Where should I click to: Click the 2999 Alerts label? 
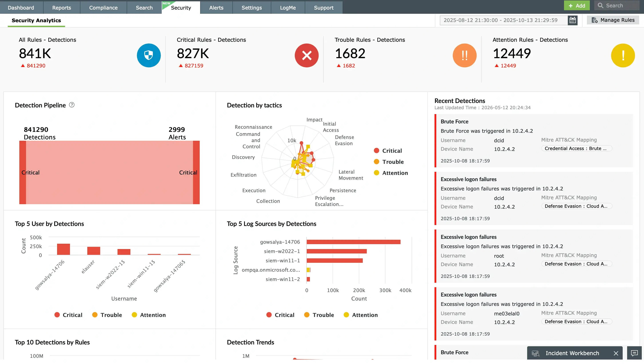click(x=177, y=133)
